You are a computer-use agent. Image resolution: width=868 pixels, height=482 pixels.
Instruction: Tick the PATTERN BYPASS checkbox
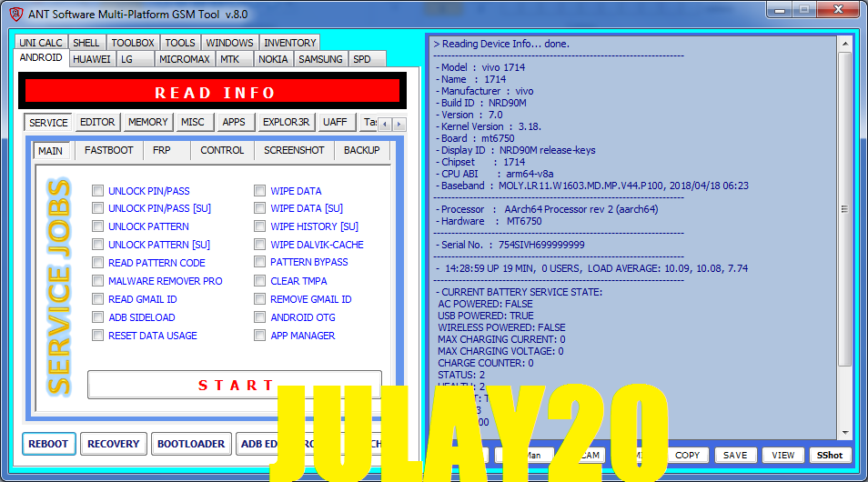click(x=259, y=262)
